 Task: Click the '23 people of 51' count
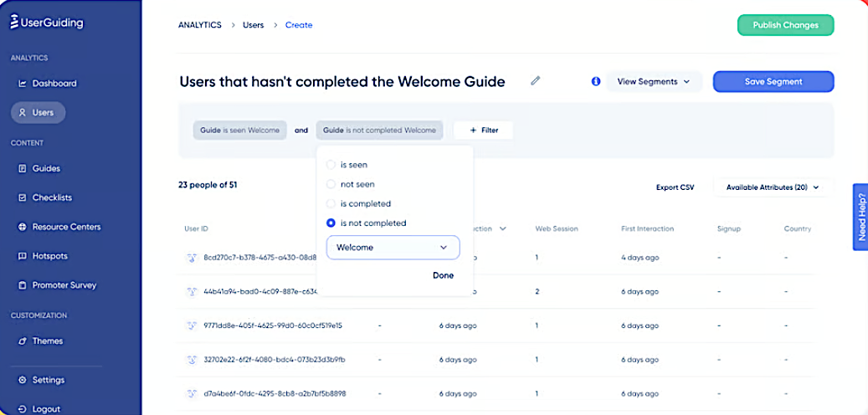(x=208, y=185)
